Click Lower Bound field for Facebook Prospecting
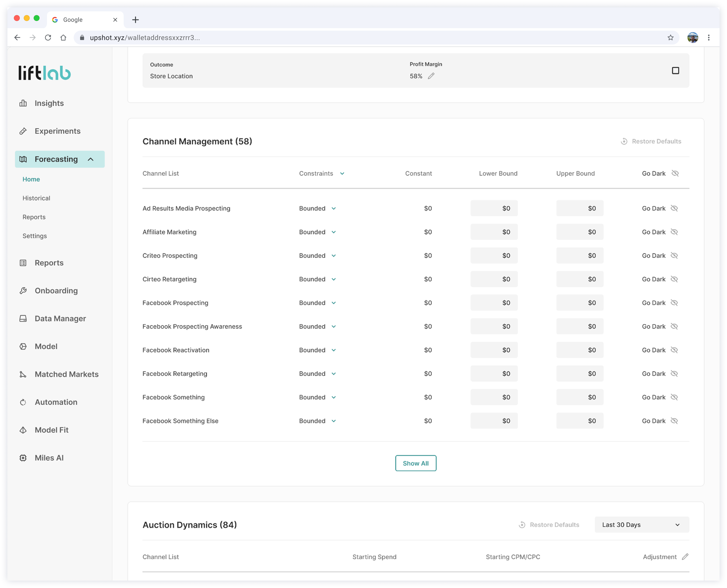727x588 pixels. (494, 303)
